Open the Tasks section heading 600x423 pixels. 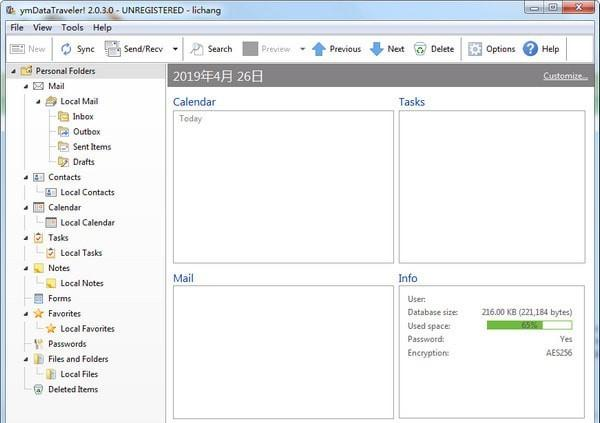tap(412, 102)
